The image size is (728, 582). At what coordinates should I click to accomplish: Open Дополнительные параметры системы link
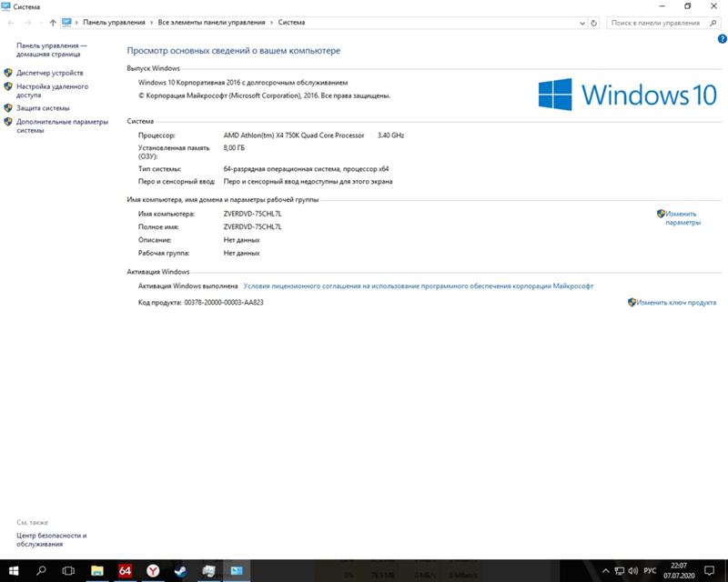click(62, 125)
